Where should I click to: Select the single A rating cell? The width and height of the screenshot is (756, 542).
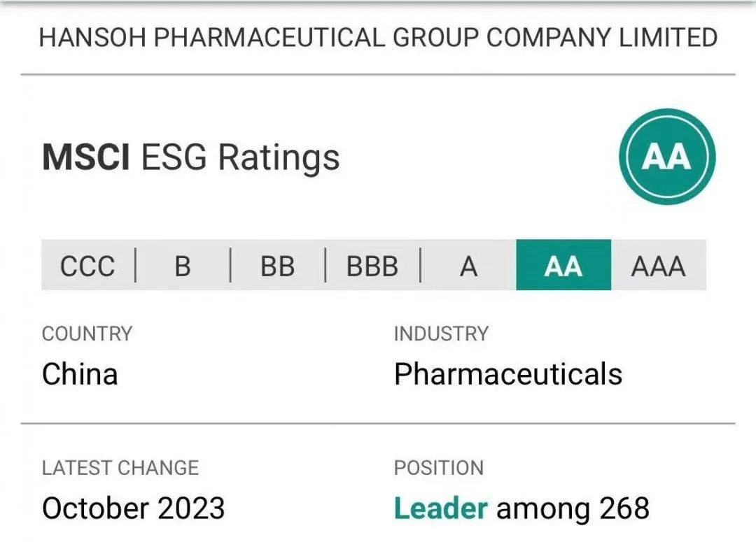click(x=468, y=266)
